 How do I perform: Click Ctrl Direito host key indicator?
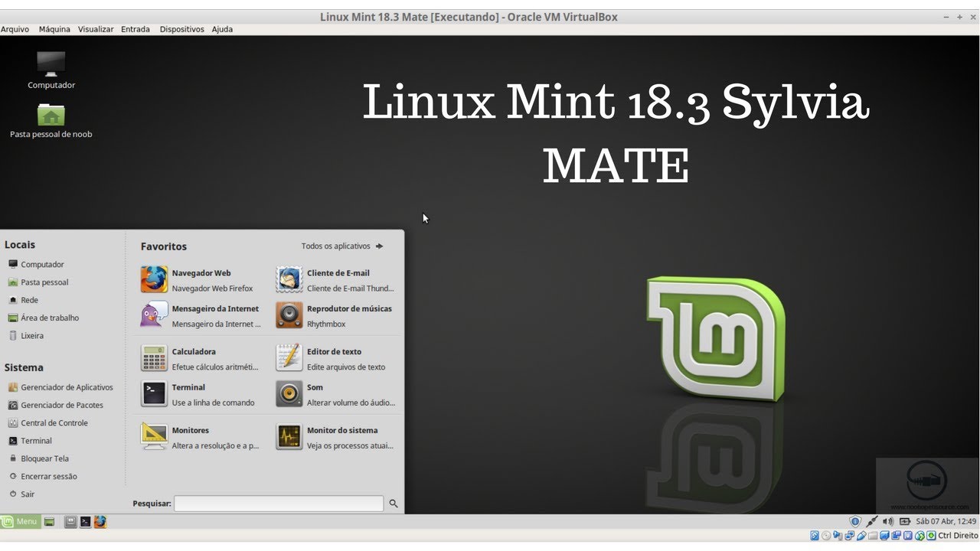[959, 536]
